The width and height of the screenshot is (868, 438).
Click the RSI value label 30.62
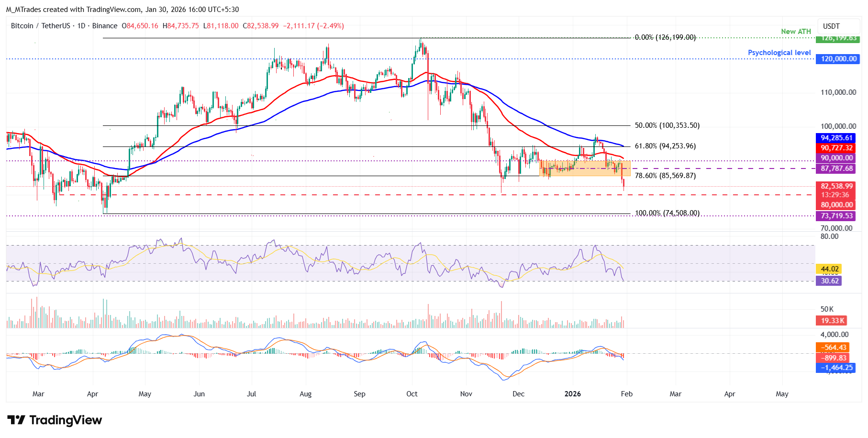click(x=830, y=281)
